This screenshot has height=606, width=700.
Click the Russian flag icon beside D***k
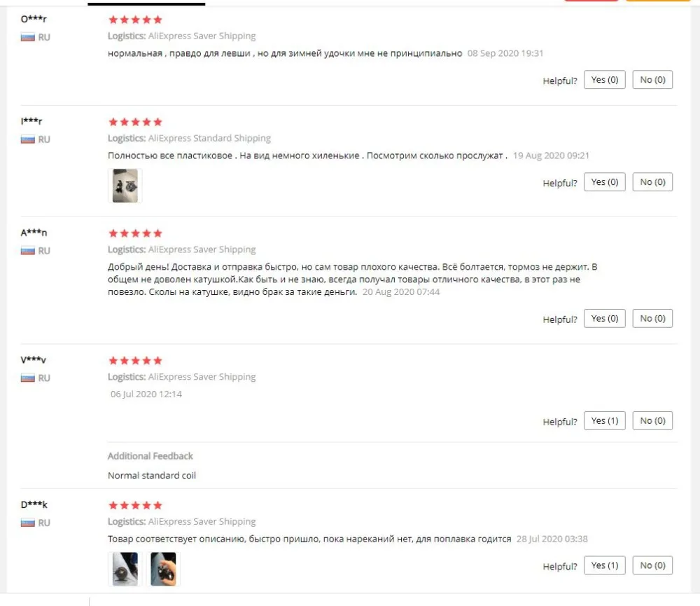click(28, 523)
